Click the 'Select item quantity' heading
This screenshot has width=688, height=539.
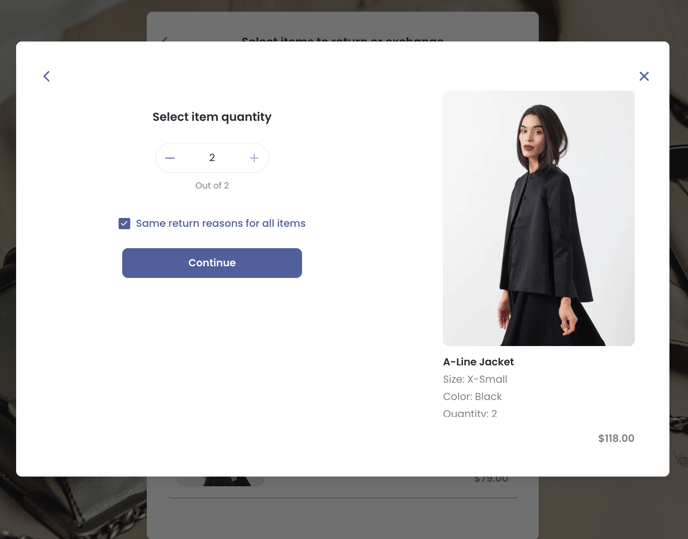point(212,117)
